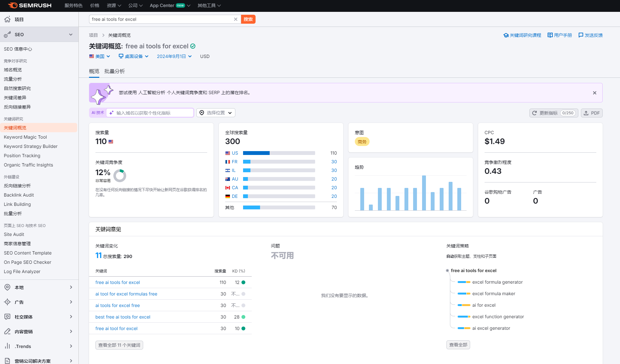Click the tallest bar in trend chart
620x364 pixels.
click(424, 193)
